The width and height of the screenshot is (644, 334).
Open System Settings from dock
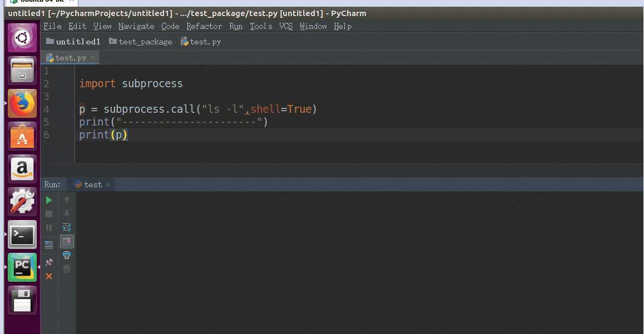(x=22, y=202)
